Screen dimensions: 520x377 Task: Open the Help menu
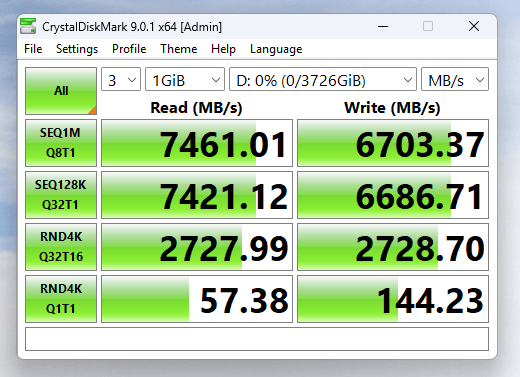click(x=223, y=49)
